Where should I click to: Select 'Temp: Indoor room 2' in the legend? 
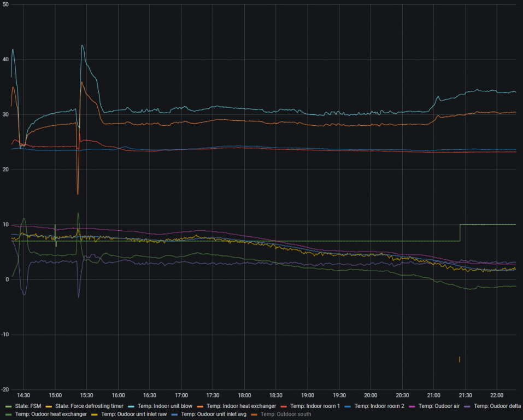[379, 406]
